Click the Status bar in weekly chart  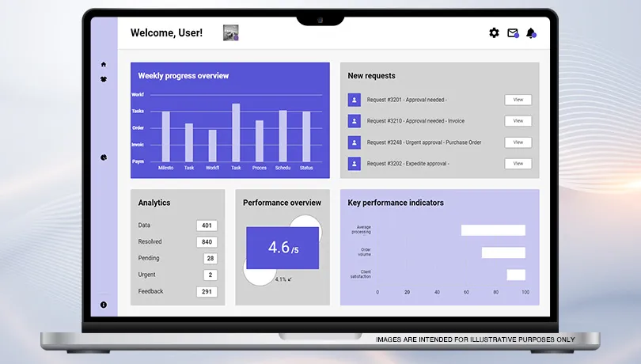306,137
